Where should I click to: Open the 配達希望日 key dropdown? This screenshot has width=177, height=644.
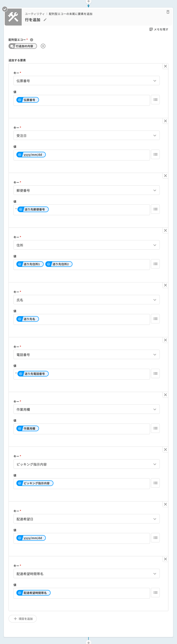[86, 519]
